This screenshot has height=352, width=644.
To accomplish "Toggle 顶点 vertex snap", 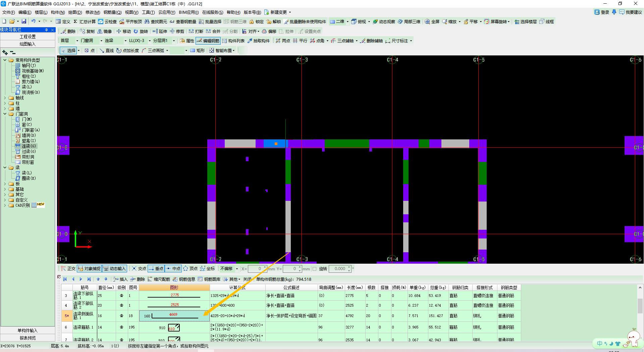I will click(x=191, y=268).
